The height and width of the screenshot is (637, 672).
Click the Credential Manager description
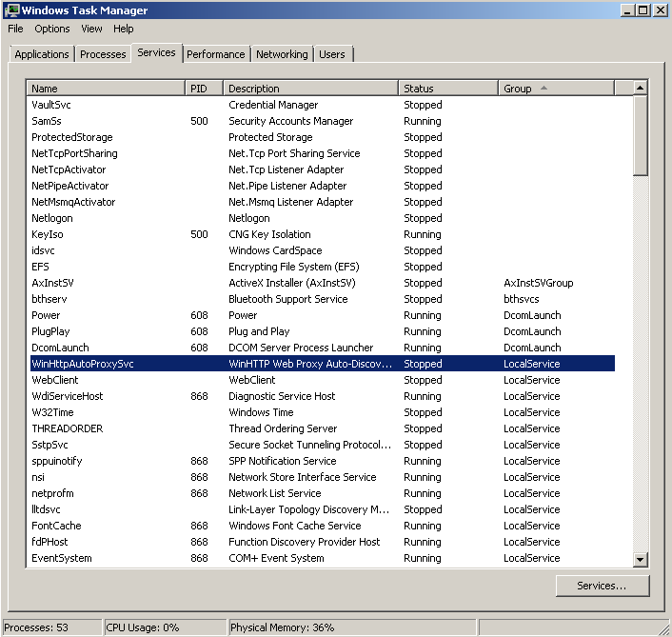[273, 105]
